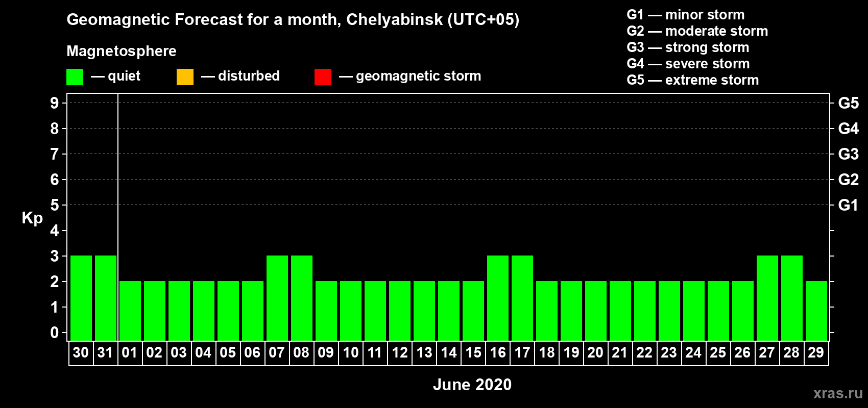868x408 pixels.
Task: Click the bar for June 28
Action: point(792,298)
